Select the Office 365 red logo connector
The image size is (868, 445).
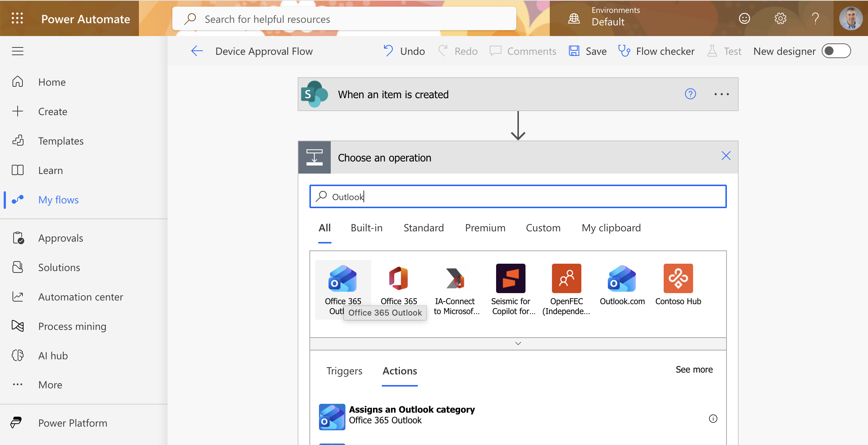[399, 278]
